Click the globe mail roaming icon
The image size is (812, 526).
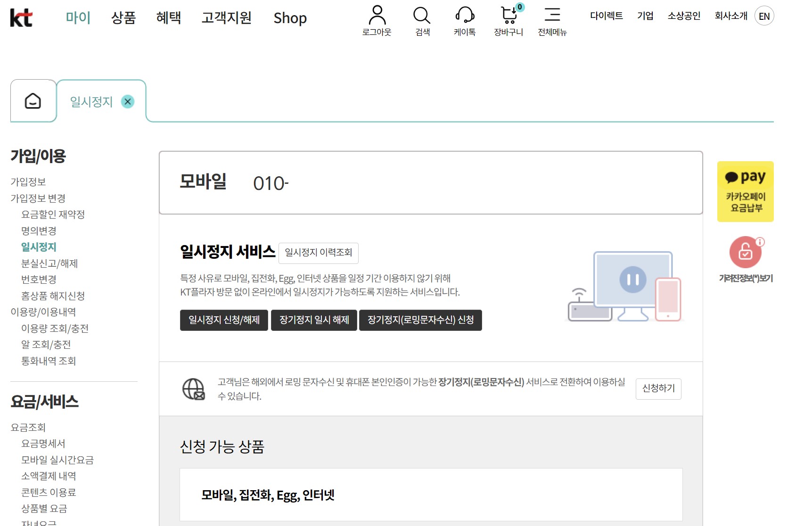click(x=194, y=389)
